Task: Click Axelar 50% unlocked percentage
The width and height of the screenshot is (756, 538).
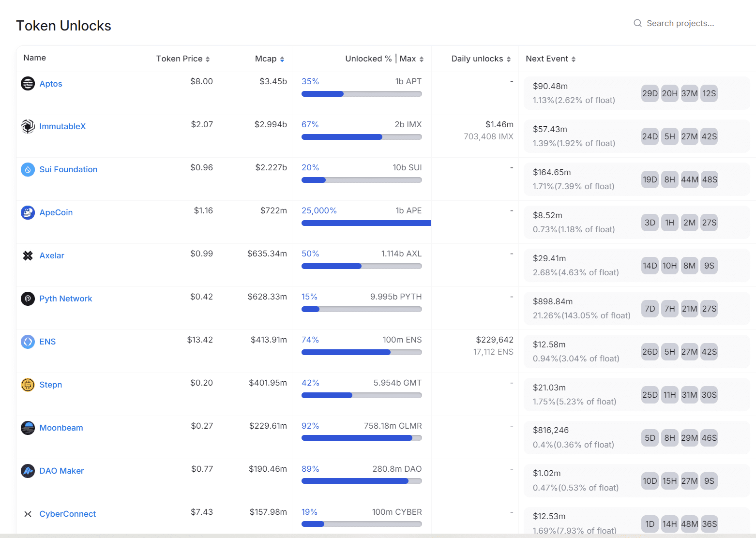Action: [310, 254]
